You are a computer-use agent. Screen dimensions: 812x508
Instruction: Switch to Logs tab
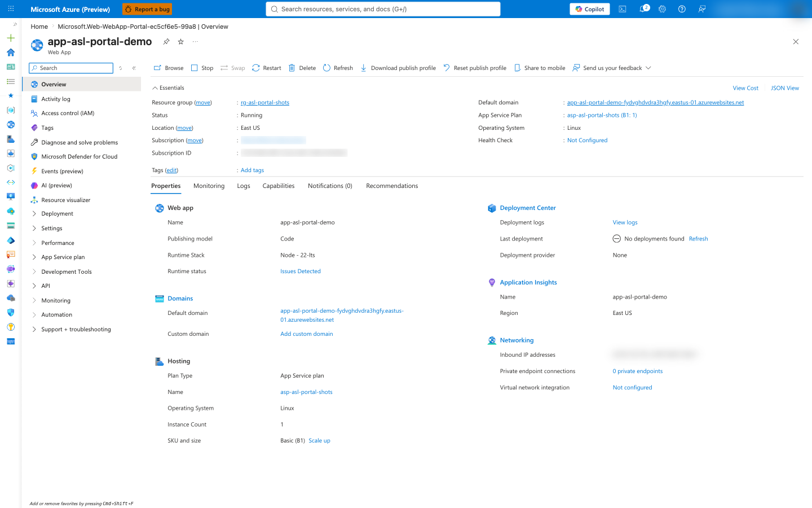[244, 186]
